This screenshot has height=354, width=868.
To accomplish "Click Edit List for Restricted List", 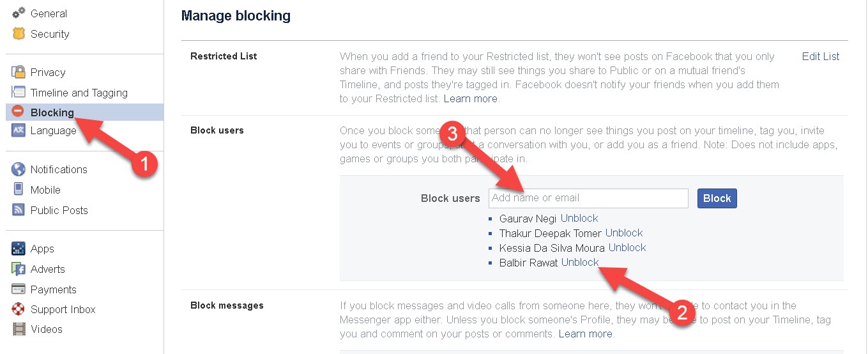I will [820, 56].
